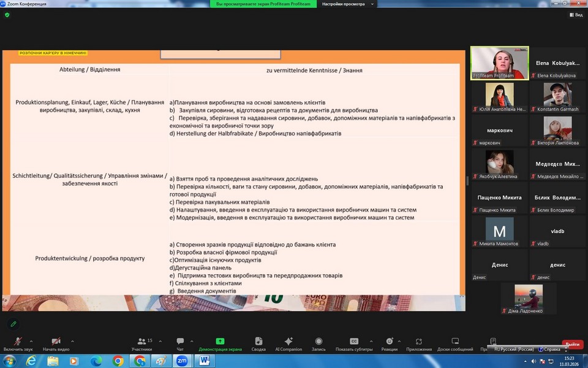This screenshot has height=368, width=588.
Task: Select Profiteam Profiteam speaker video thumbnail
Action: [500, 63]
